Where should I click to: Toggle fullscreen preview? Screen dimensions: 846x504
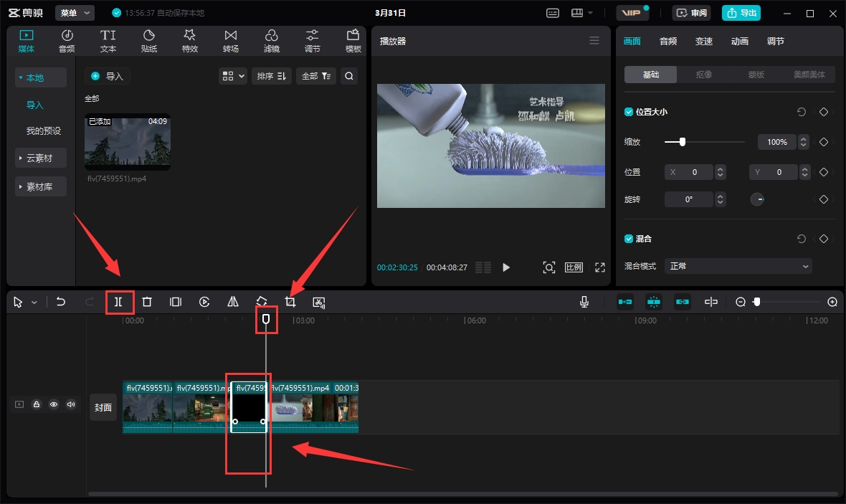pyautogui.click(x=600, y=267)
